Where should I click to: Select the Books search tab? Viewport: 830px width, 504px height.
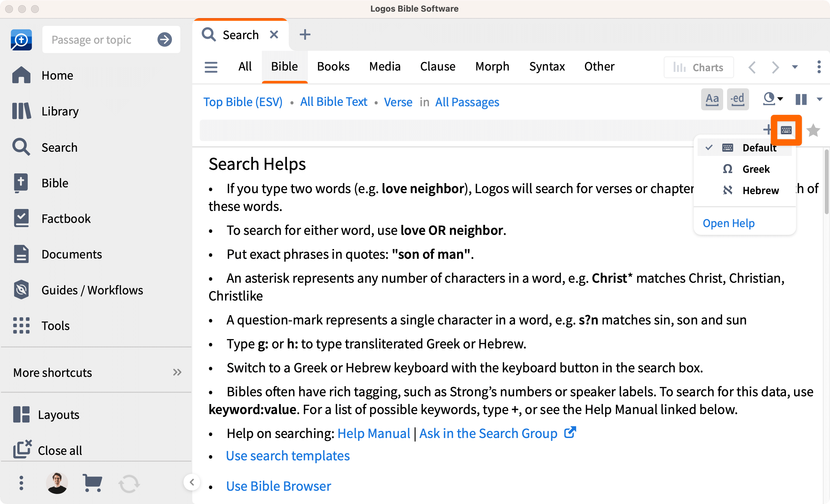tap(333, 67)
